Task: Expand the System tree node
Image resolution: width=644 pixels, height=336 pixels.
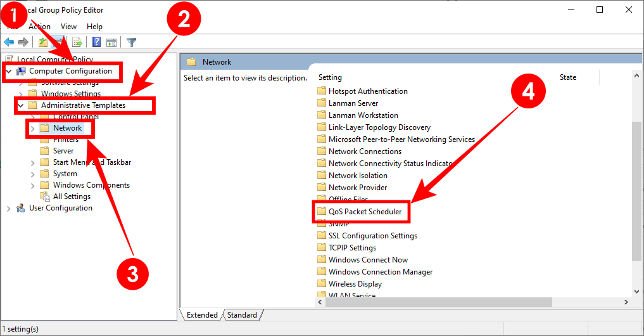Action: (32, 174)
